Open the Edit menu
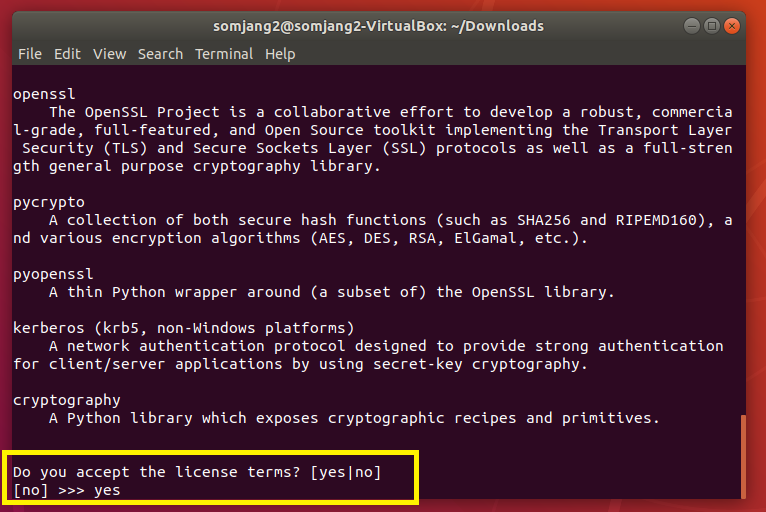The height and width of the screenshot is (512, 766). tap(67, 54)
